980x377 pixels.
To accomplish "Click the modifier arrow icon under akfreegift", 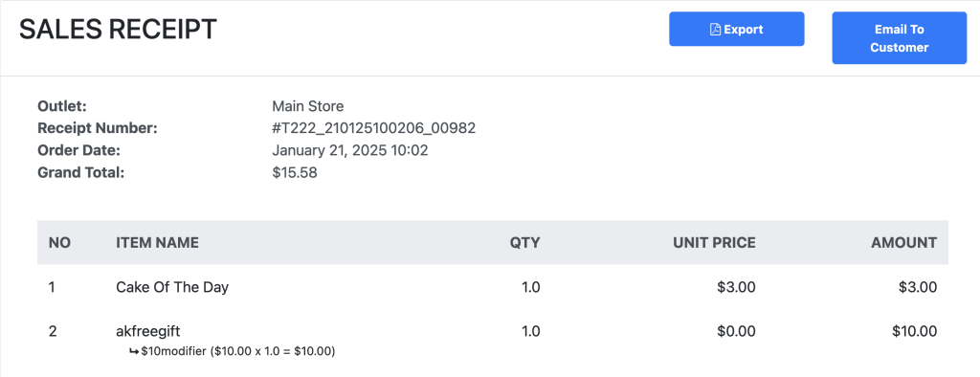I will click(133, 352).
